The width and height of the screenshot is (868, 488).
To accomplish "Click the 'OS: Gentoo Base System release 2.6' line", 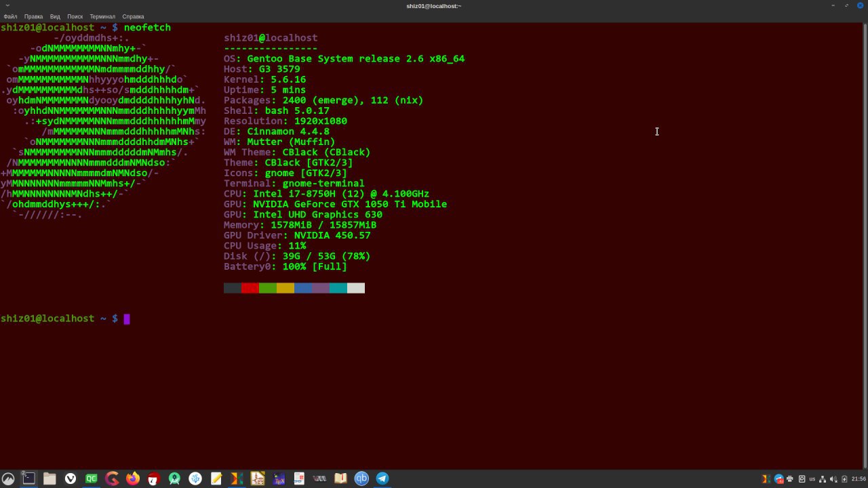I will pos(344,59).
